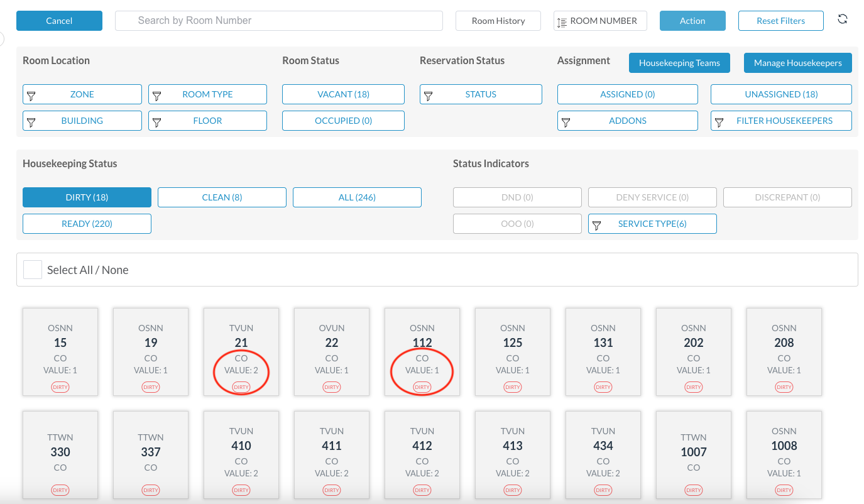Open the Manage Housekeepers section

pyautogui.click(x=797, y=62)
